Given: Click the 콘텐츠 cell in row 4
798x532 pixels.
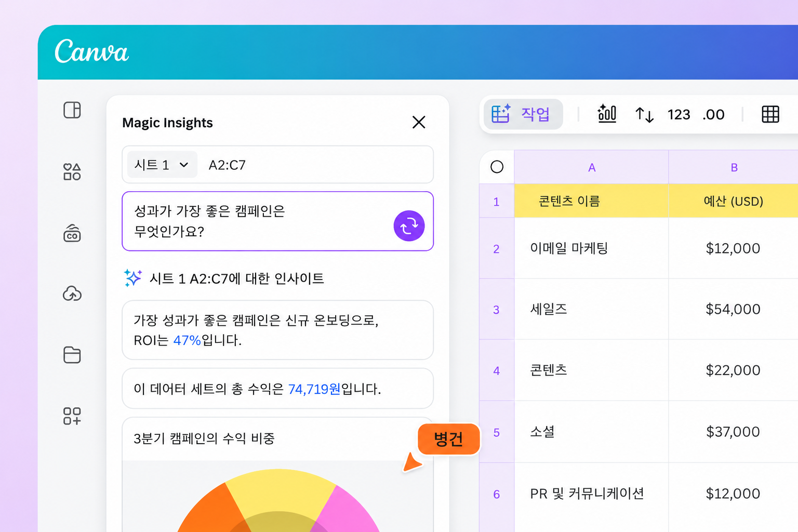Looking at the screenshot, I should coord(591,370).
